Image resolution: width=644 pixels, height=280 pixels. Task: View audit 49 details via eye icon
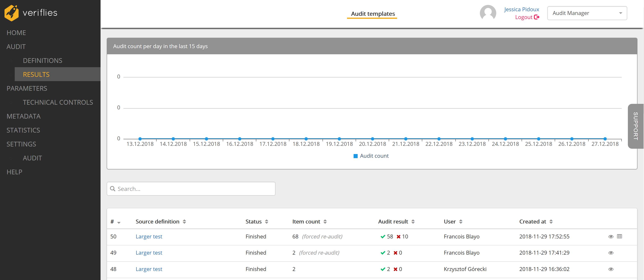(611, 253)
